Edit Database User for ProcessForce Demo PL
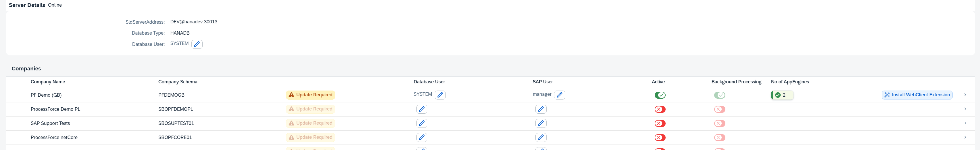Image resolution: width=980 pixels, height=150 pixels. click(x=422, y=109)
